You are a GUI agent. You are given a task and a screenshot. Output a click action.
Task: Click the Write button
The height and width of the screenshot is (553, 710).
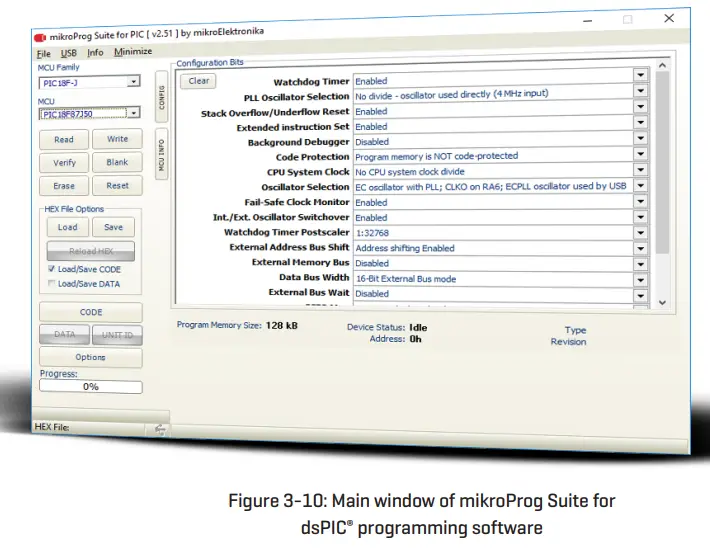click(117, 139)
